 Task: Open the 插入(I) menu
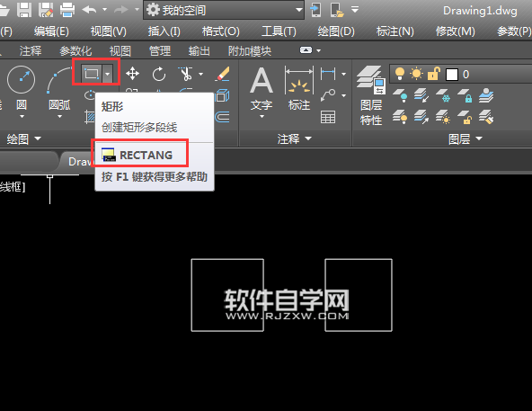tap(164, 31)
